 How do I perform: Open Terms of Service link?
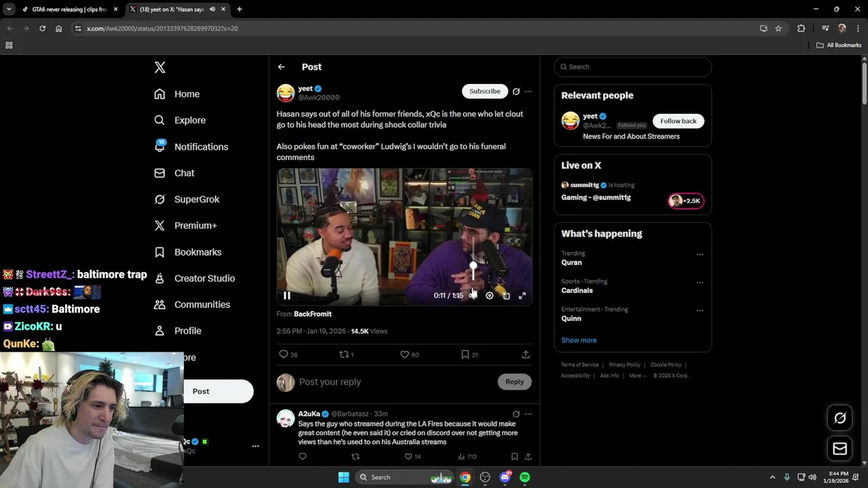580,365
